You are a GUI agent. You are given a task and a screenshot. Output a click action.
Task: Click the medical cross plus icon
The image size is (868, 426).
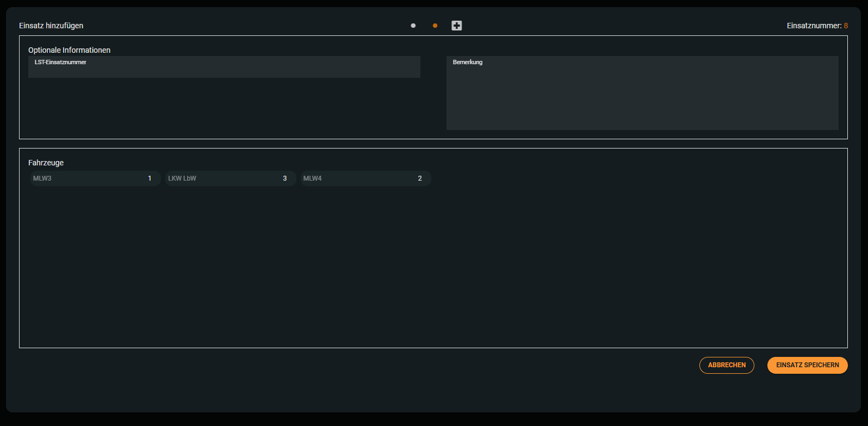point(456,26)
